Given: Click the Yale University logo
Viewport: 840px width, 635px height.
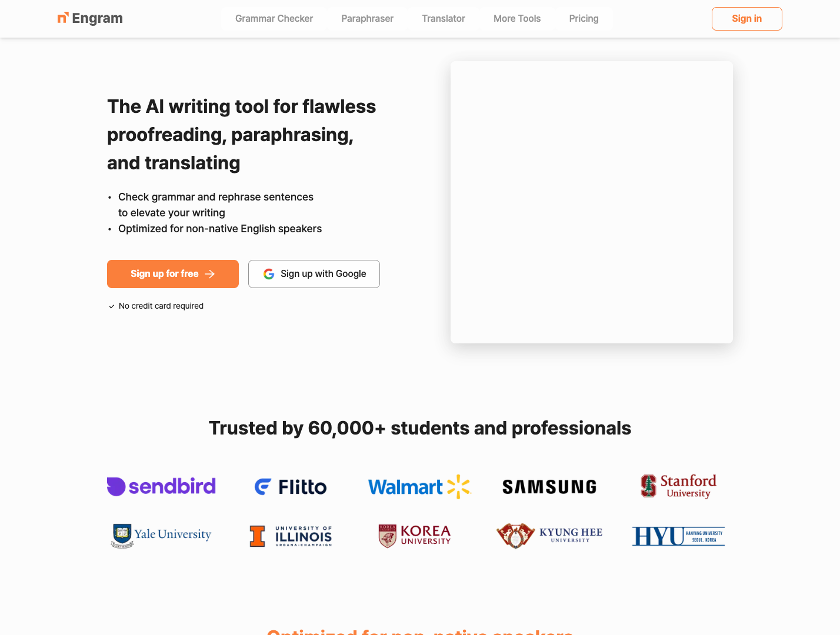Looking at the screenshot, I should point(161,536).
